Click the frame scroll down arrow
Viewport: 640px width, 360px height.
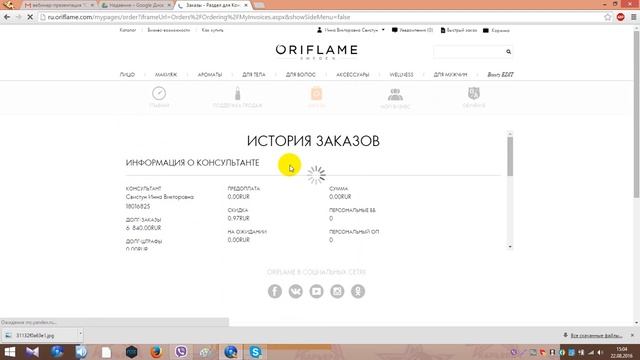510,247
